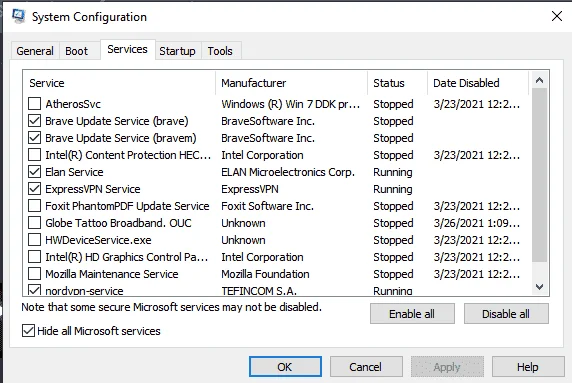Uncheck Brave Update Service (bravem)
This screenshot has width=572, height=383.
click(34, 138)
